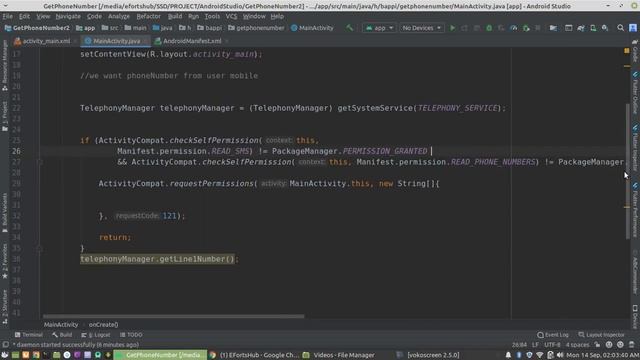Click the Debug app bug icon

point(489,28)
